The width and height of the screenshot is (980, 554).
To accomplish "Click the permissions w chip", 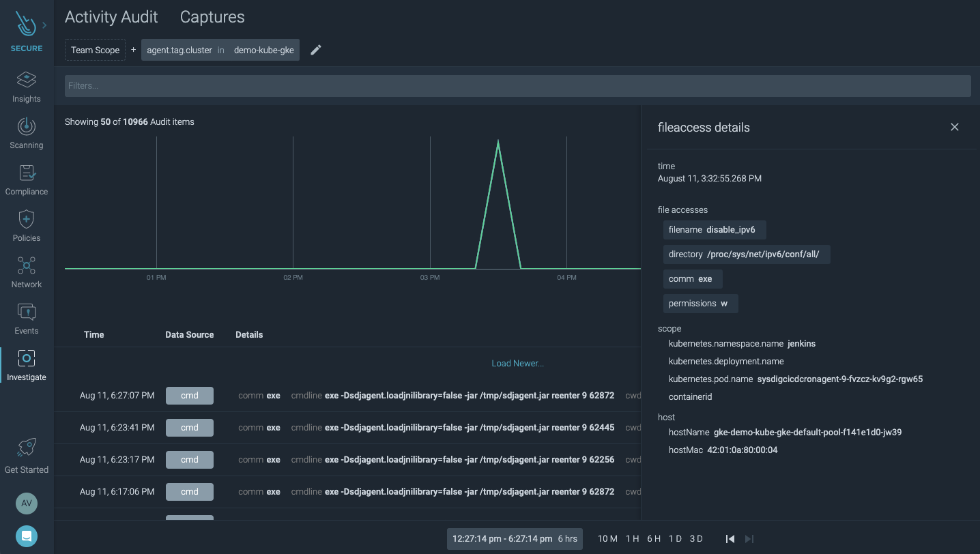I will (701, 304).
